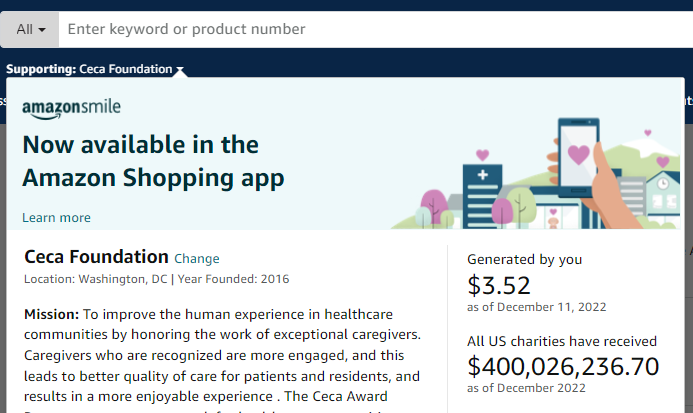The image size is (693, 413).
Task: Click the pink tree in the banner
Action: click(x=437, y=204)
